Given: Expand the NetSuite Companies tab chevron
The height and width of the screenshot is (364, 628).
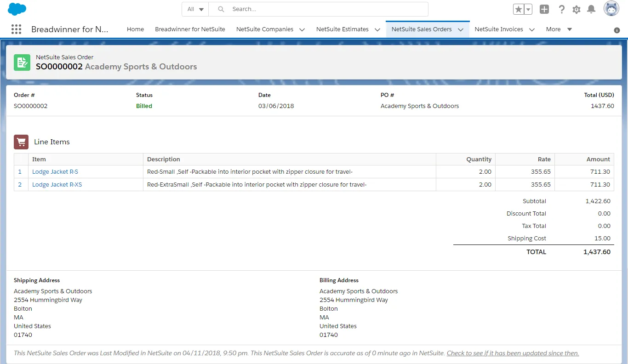Looking at the screenshot, I should pos(302,29).
